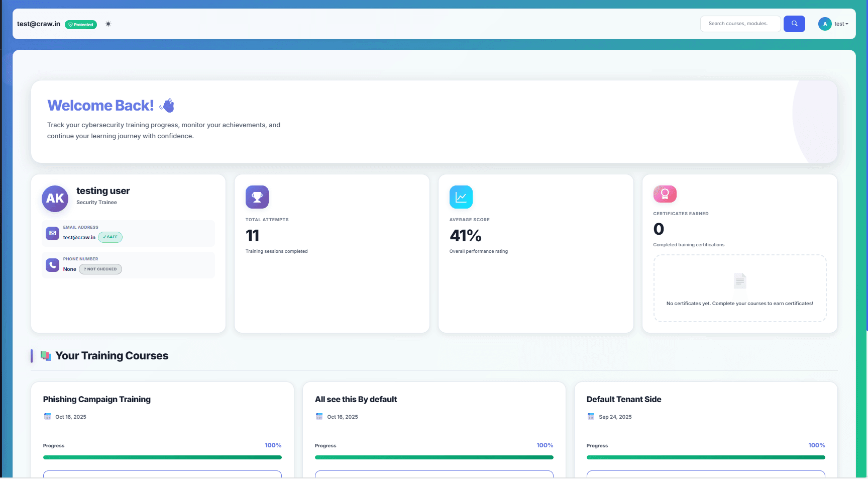
Task: Click the envelope icon beside email address
Action: (52, 233)
